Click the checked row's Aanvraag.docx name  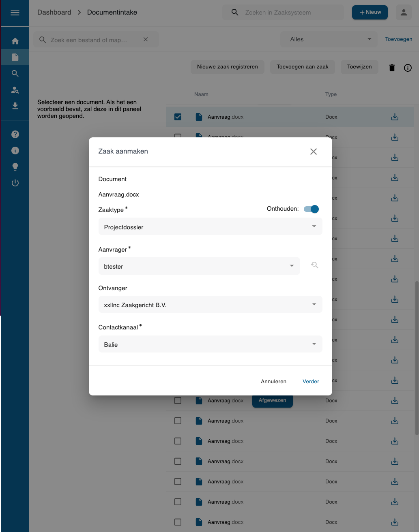226,117
